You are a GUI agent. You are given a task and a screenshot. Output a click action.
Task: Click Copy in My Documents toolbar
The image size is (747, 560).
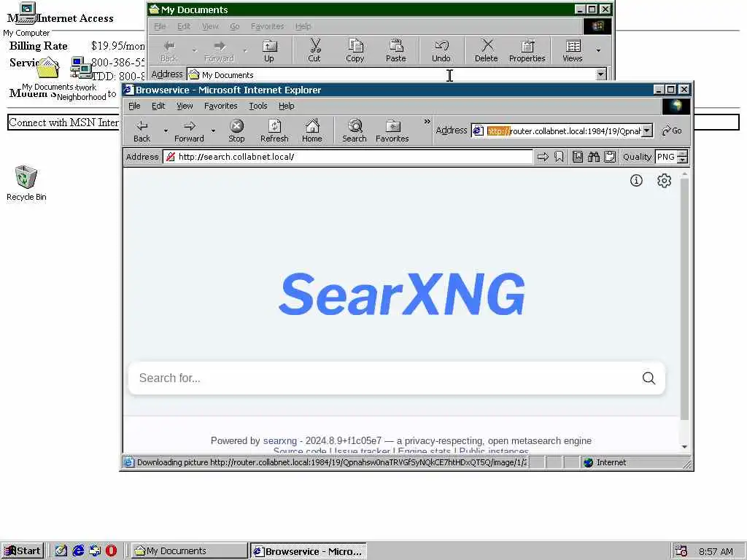(x=355, y=50)
